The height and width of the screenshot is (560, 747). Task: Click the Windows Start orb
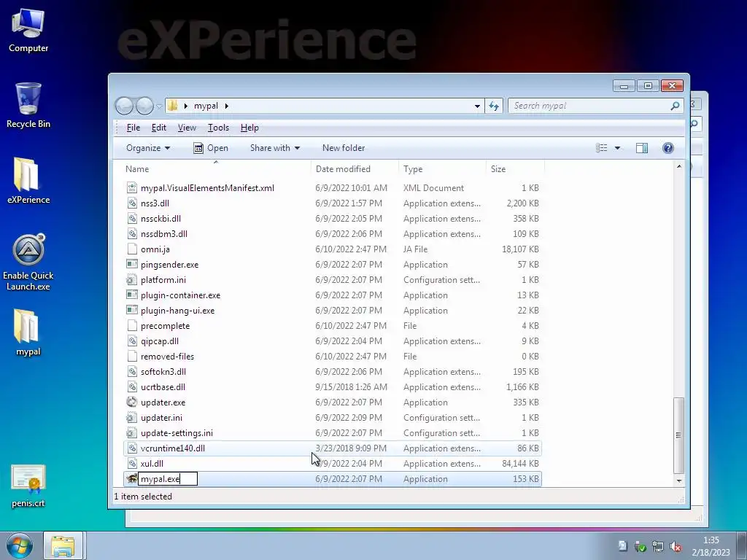point(20,545)
